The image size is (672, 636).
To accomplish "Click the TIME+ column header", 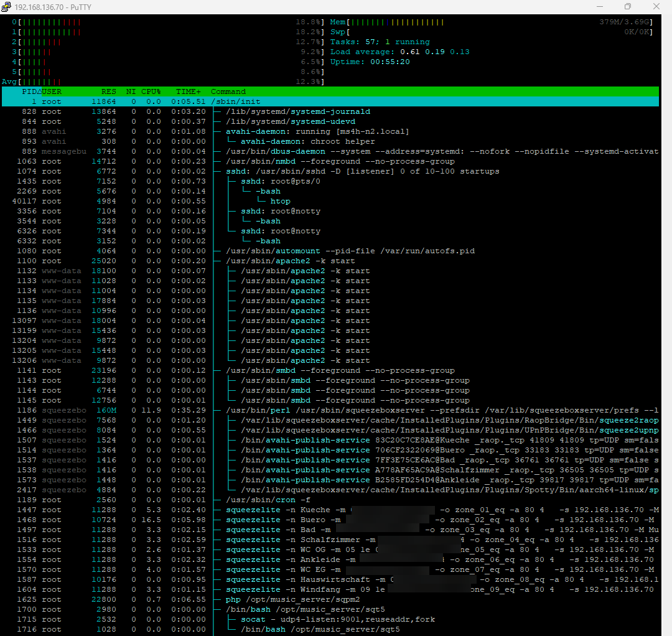I will 188,91.
